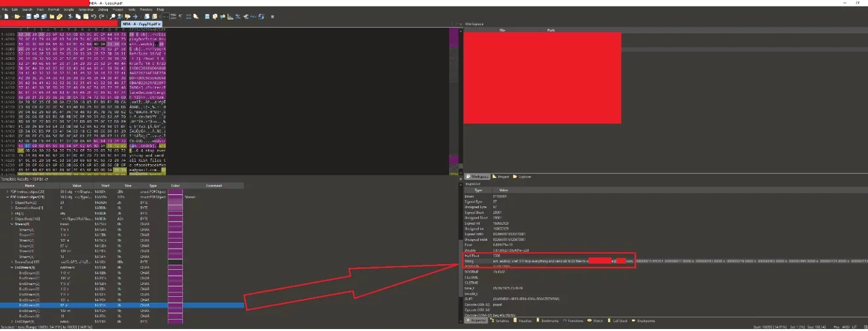Select the Half Float row in Inspector

[665, 256]
